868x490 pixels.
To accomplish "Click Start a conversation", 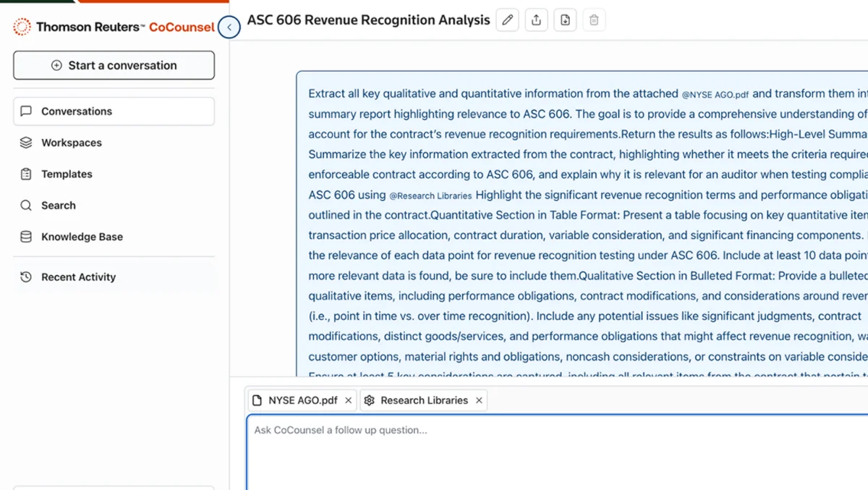I will [x=114, y=65].
